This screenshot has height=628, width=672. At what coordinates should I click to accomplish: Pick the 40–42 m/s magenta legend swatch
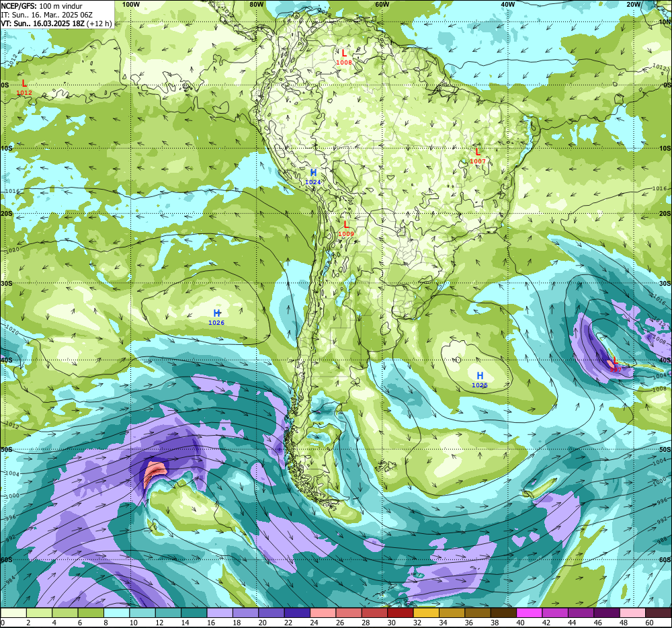click(530, 613)
